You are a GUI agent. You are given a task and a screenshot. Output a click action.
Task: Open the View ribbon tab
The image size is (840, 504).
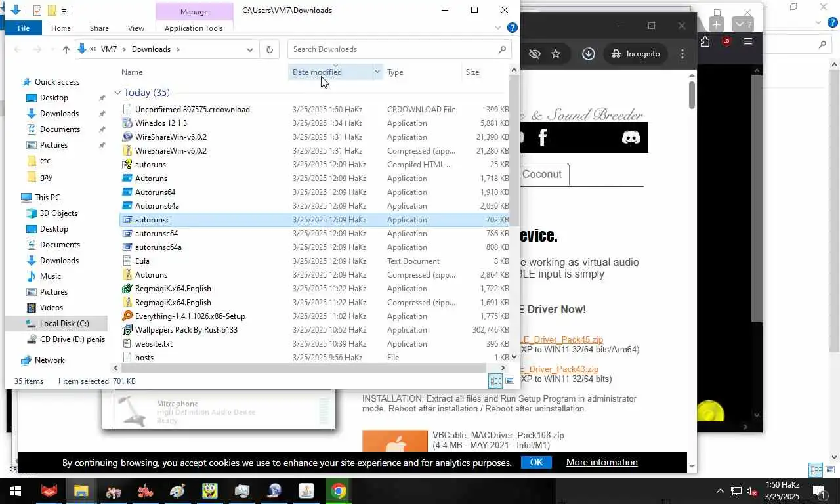click(136, 28)
